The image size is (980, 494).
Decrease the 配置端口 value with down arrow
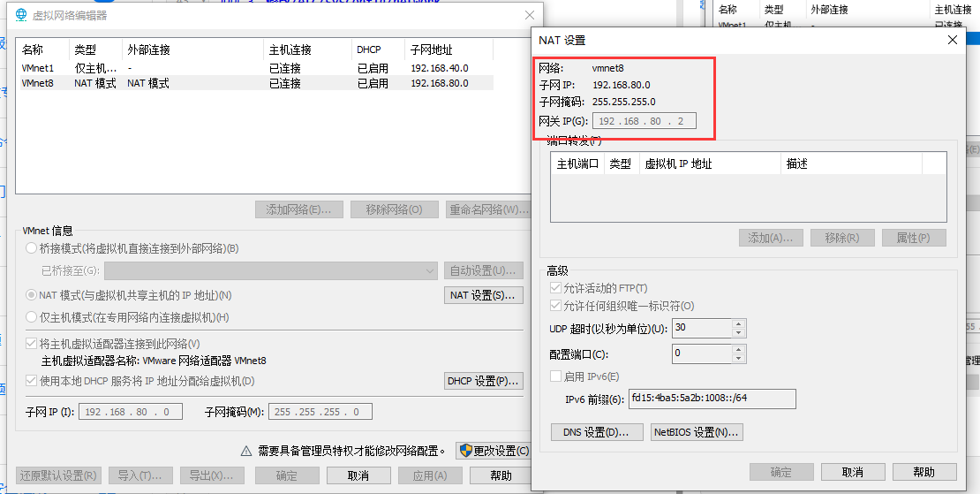(739, 358)
